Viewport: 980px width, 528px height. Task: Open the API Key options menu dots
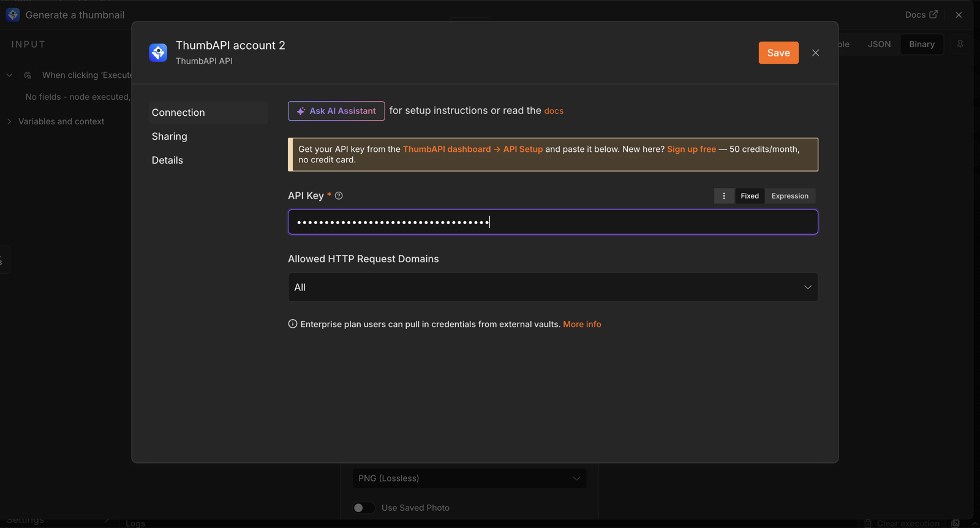(x=724, y=196)
